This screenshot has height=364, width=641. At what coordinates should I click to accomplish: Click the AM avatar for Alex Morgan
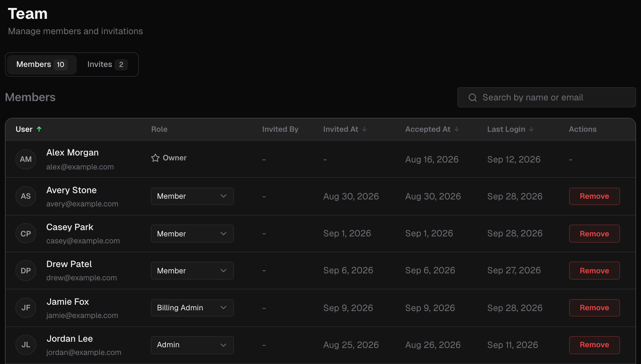click(26, 159)
